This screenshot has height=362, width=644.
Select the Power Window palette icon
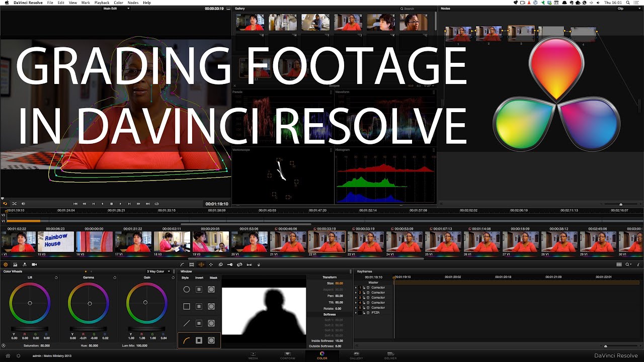[201, 264]
